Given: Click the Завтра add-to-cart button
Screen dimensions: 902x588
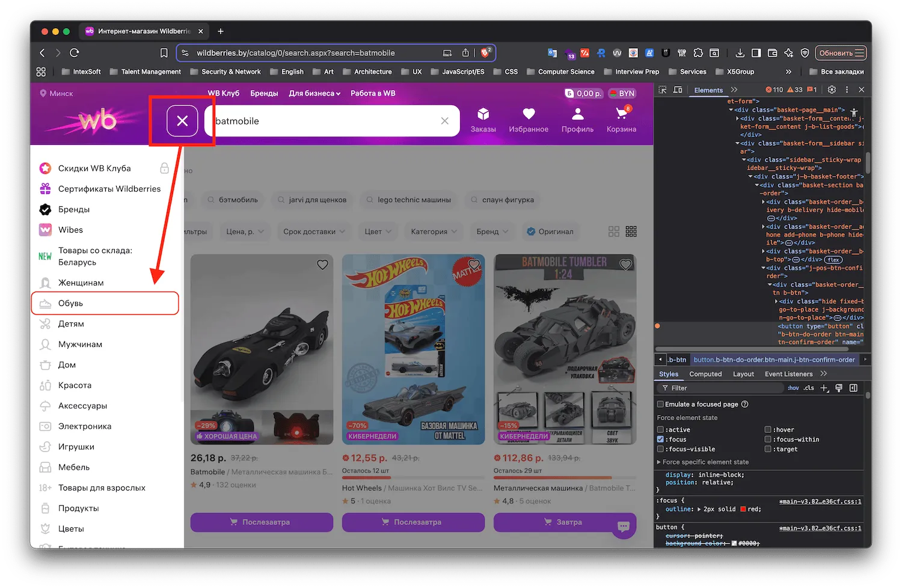Looking at the screenshot, I should click(564, 522).
